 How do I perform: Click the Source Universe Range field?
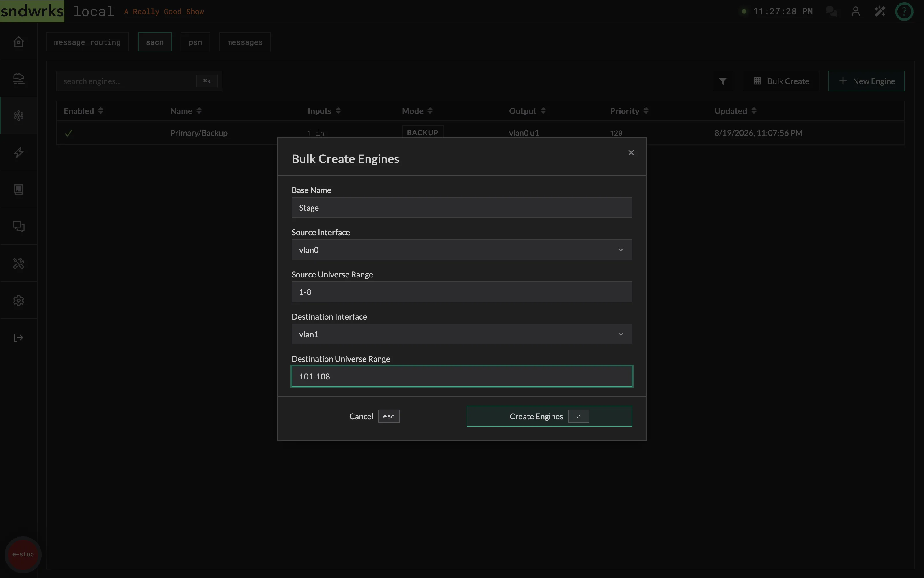click(x=462, y=292)
